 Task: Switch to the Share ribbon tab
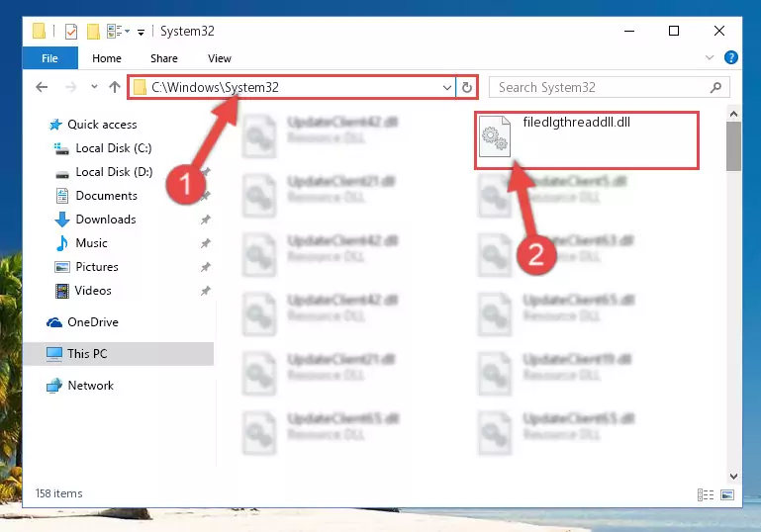[164, 58]
